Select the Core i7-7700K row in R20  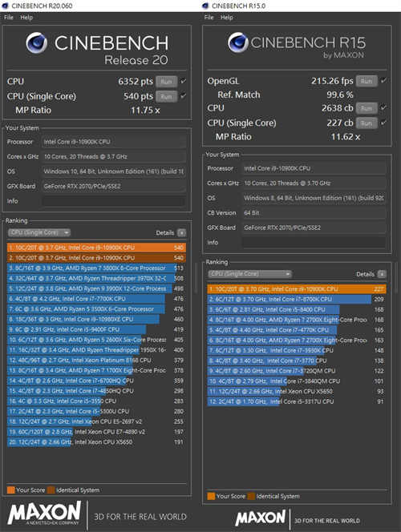[x=96, y=299]
